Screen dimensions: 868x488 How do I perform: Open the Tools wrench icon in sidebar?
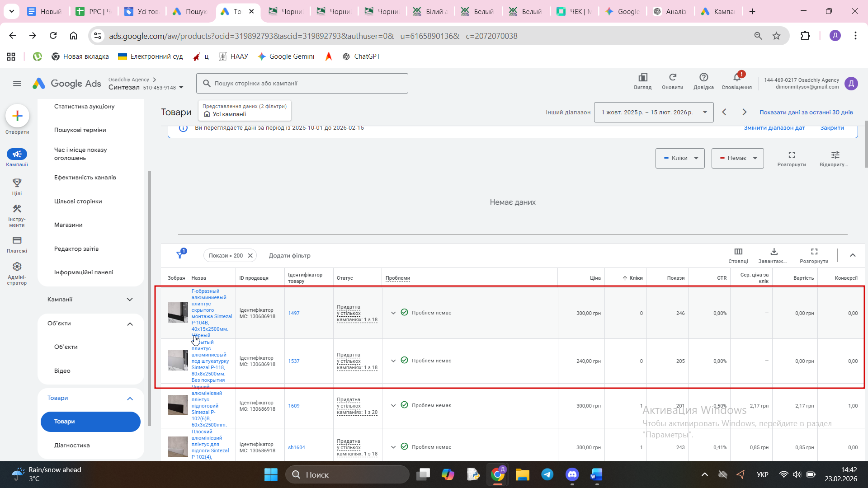click(17, 209)
